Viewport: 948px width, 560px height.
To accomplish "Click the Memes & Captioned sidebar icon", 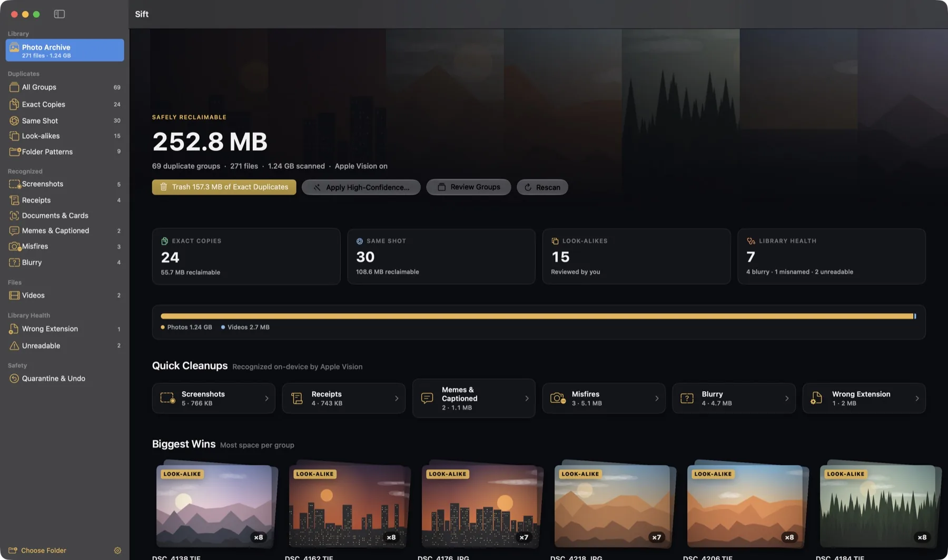I will click(14, 231).
